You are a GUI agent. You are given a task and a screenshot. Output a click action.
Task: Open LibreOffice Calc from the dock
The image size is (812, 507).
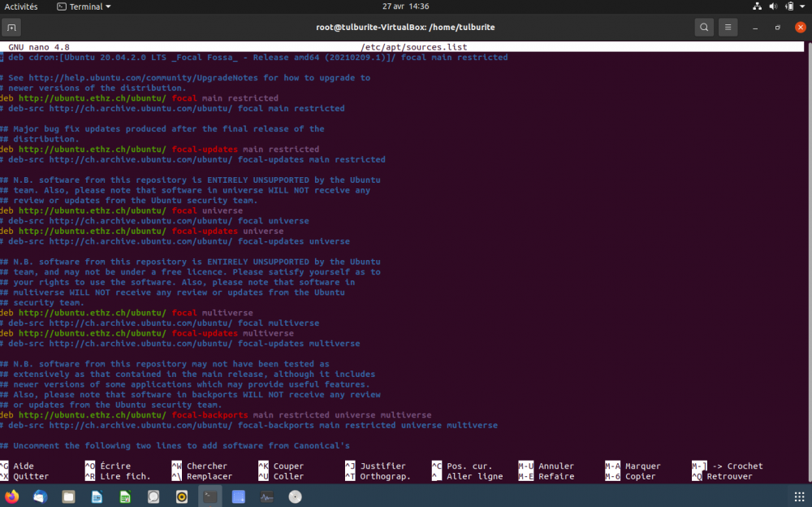(125, 496)
